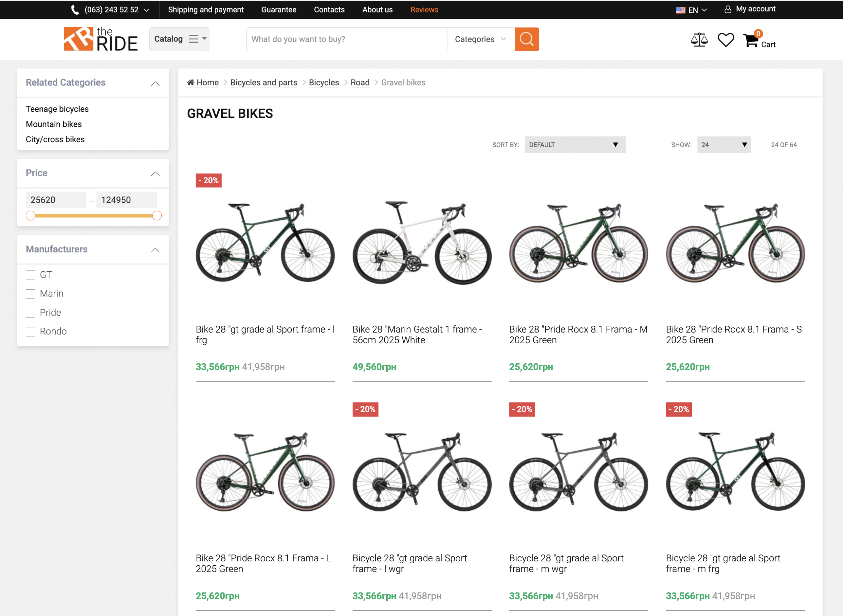
Task: Collapse the Manufacturers filter panel
Action: [155, 250]
